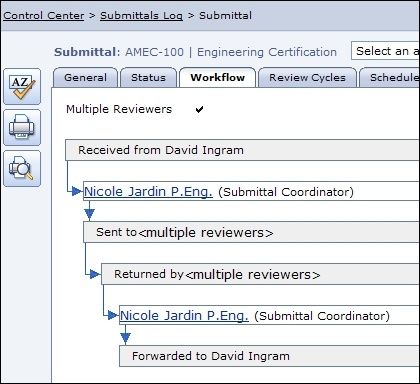420x384 pixels.
Task: Toggle the Multiple Reviewers checkmark
Action: point(199,109)
